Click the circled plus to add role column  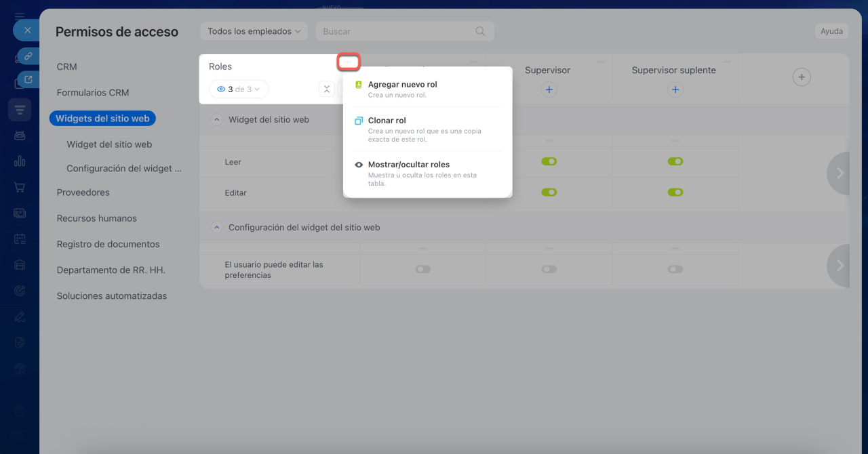pyautogui.click(x=802, y=77)
